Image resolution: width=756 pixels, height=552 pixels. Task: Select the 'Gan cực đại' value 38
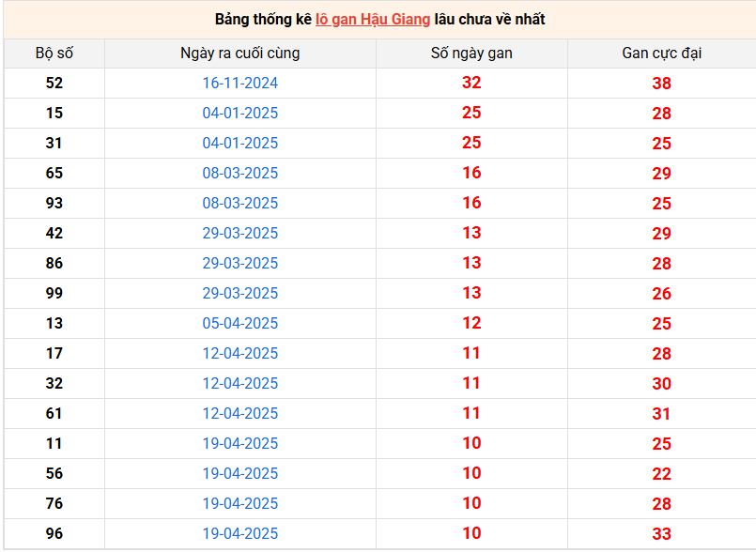pos(661,84)
